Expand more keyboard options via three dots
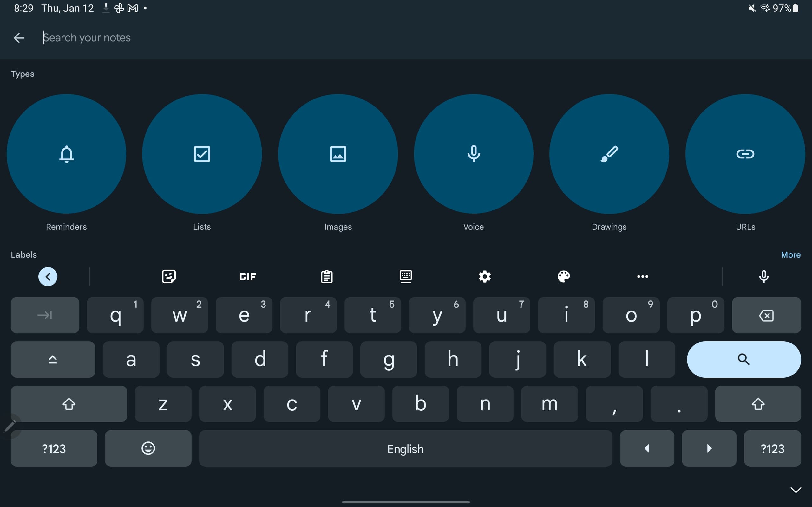 pos(643,277)
